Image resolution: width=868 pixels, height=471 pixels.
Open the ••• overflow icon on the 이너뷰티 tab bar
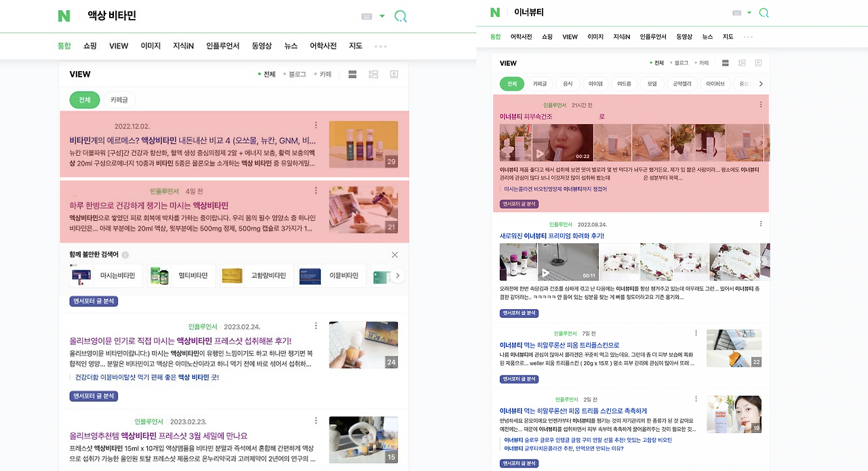point(748,37)
